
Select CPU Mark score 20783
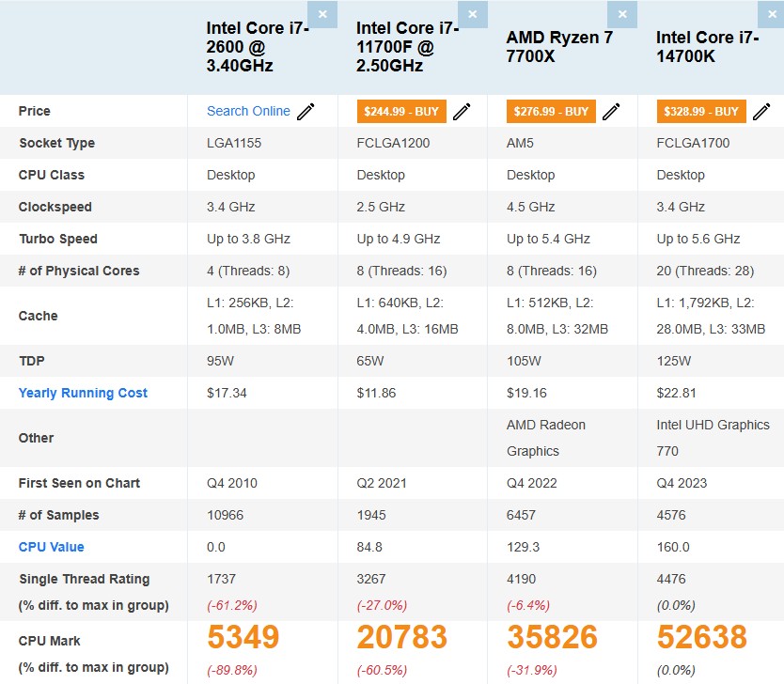click(402, 637)
